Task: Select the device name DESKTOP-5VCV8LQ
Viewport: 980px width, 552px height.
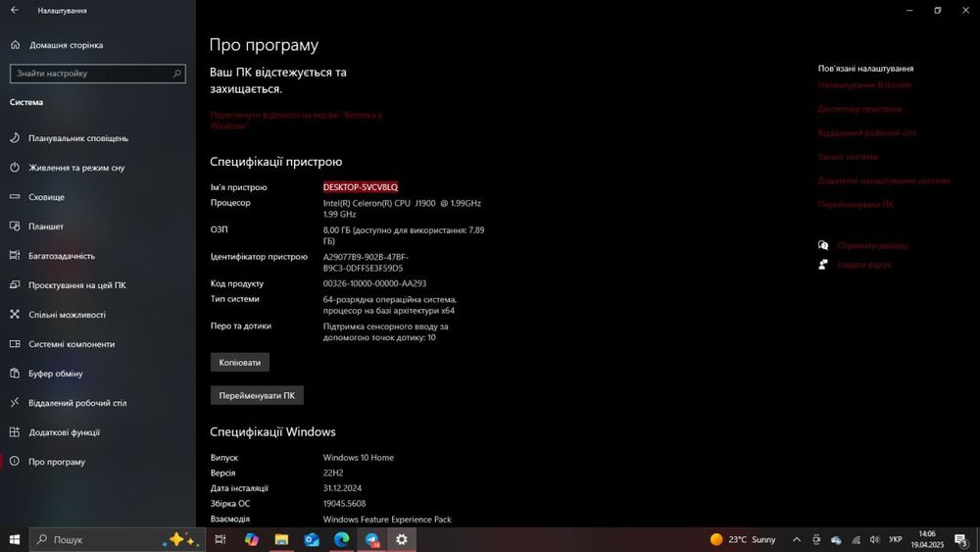Action: coord(361,187)
